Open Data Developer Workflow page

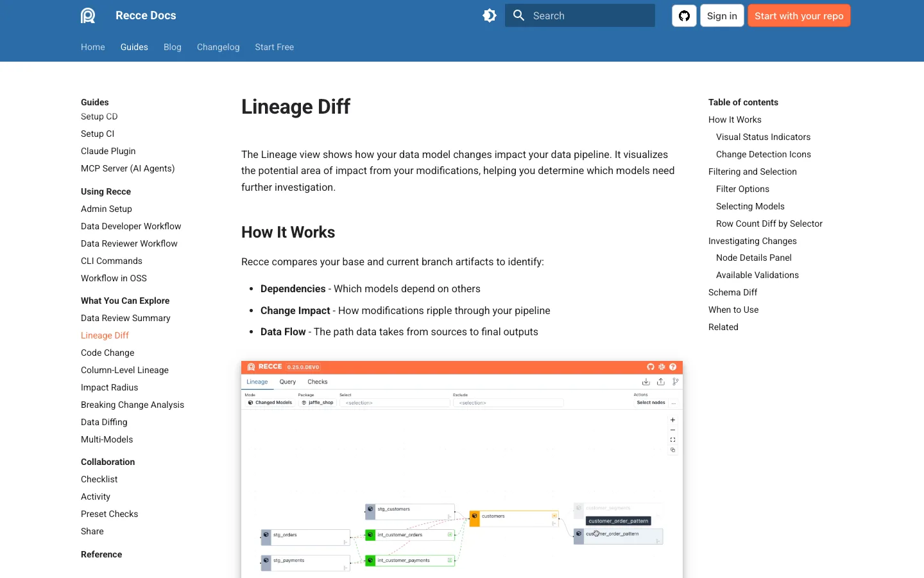pos(131,226)
